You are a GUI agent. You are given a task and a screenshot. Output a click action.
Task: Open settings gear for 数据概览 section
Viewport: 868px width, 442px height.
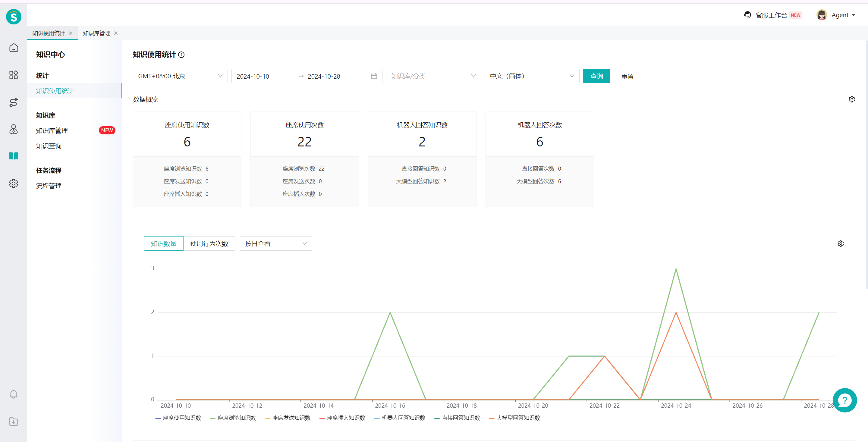[852, 99]
